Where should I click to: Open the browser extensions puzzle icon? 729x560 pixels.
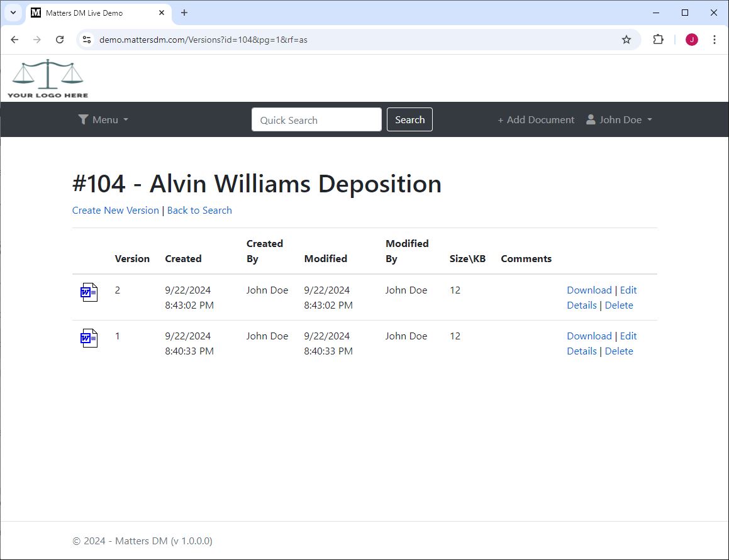[x=658, y=40]
